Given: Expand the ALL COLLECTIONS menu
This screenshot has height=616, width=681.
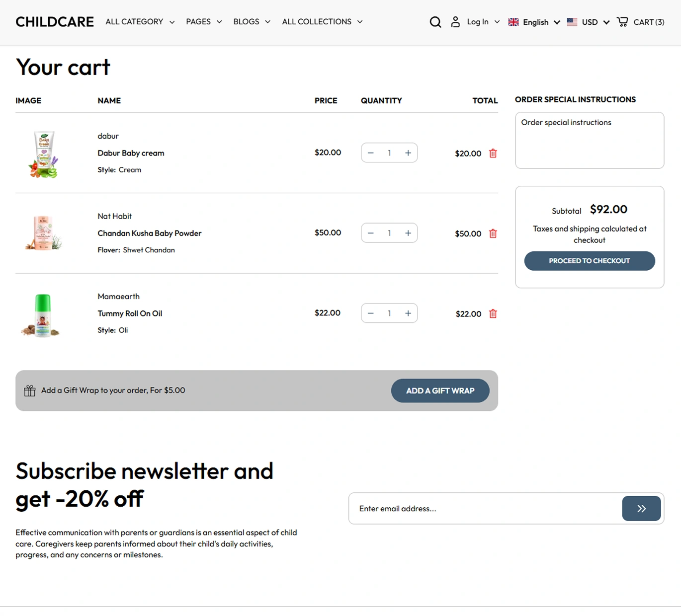Looking at the screenshot, I should [x=323, y=22].
